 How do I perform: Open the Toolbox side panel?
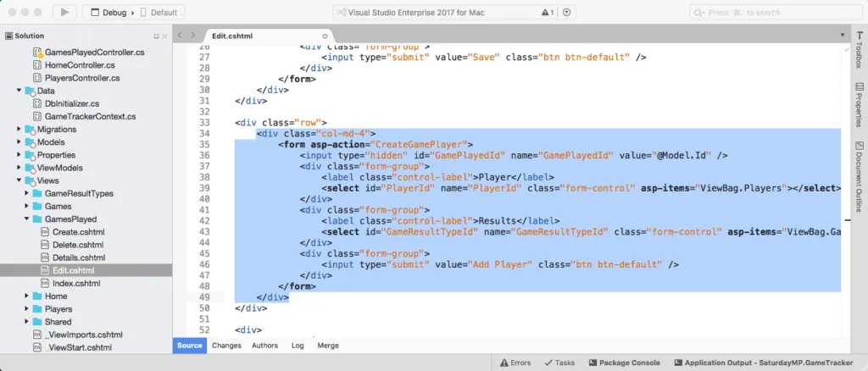860,50
